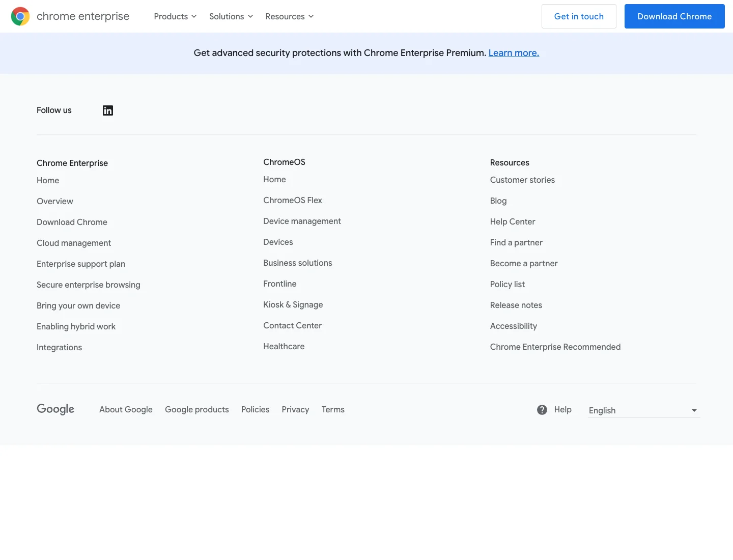Visit the Blog link
The width and height of the screenshot is (733, 560).
click(498, 201)
